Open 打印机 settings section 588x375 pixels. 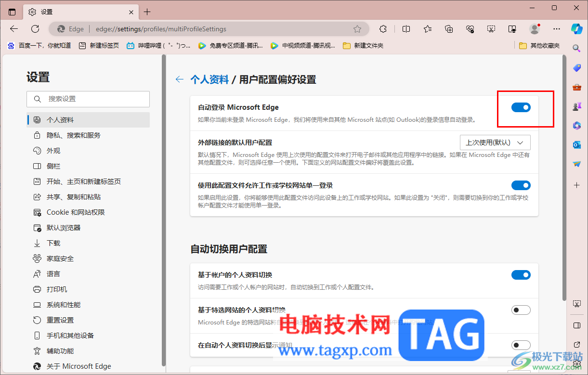click(x=89, y=289)
